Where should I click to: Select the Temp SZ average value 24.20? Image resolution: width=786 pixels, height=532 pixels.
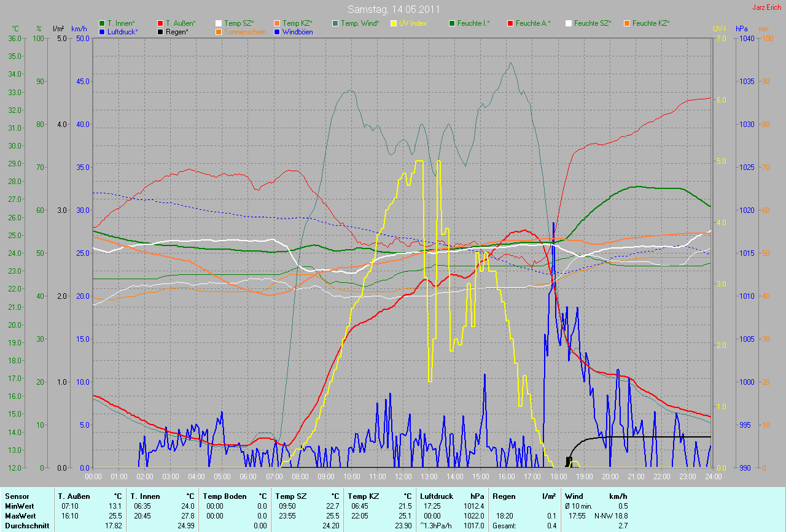point(330,526)
